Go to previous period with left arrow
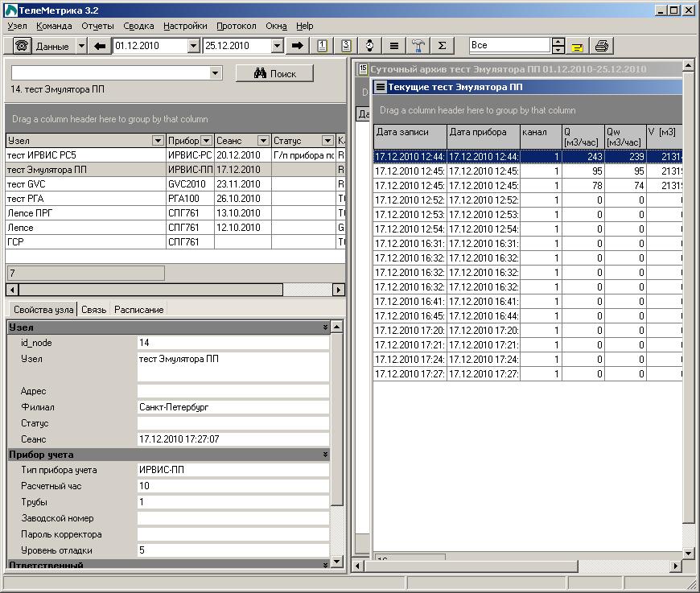The width and height of the screenshot is (700, 593). coord(100,46)
